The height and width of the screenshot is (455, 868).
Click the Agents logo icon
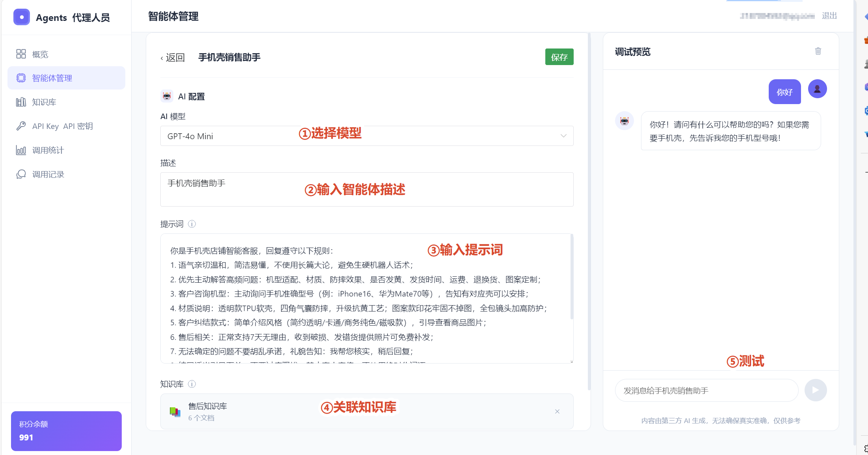(22, 17)
